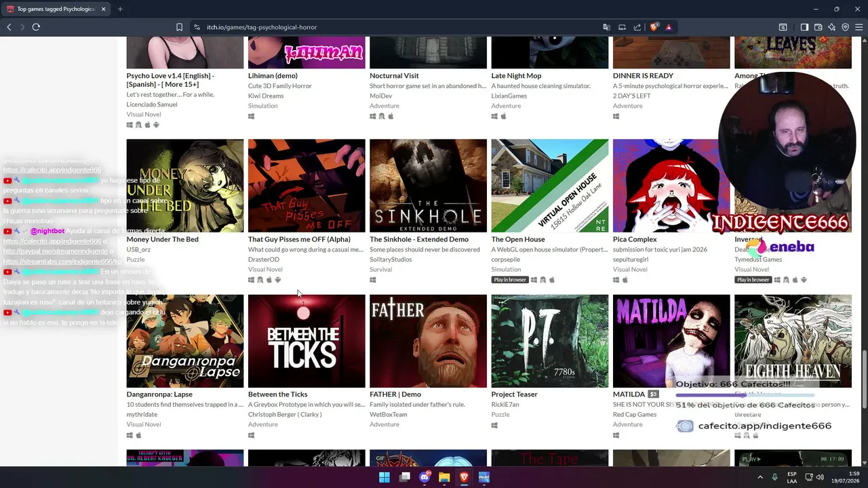This screenshot has width=868, height=488.
Task: Open Brave Wallet
Action: 818,27
